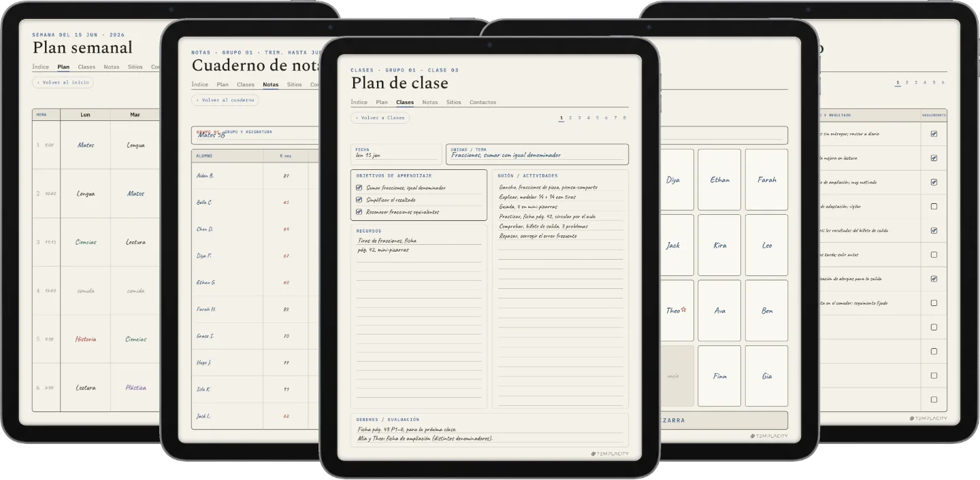
Task: Open Índice tab in Cuaderno de notas
Action: pyautogui.click(x=200, y=84)
